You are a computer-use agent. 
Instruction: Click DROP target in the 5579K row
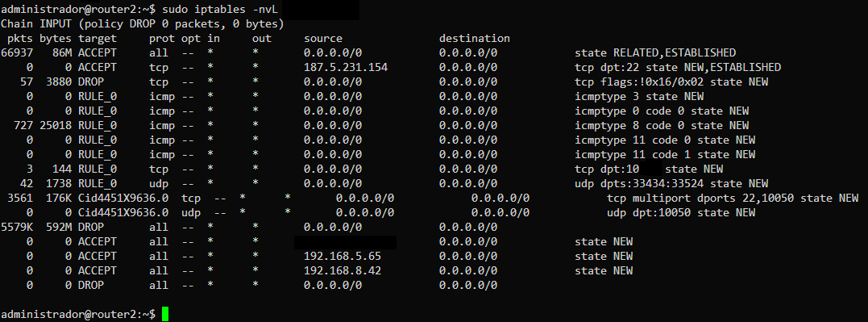[91, 227]
